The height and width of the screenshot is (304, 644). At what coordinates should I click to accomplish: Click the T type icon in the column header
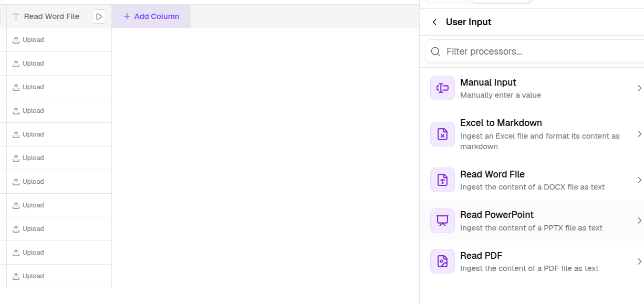tap(16, 16)
